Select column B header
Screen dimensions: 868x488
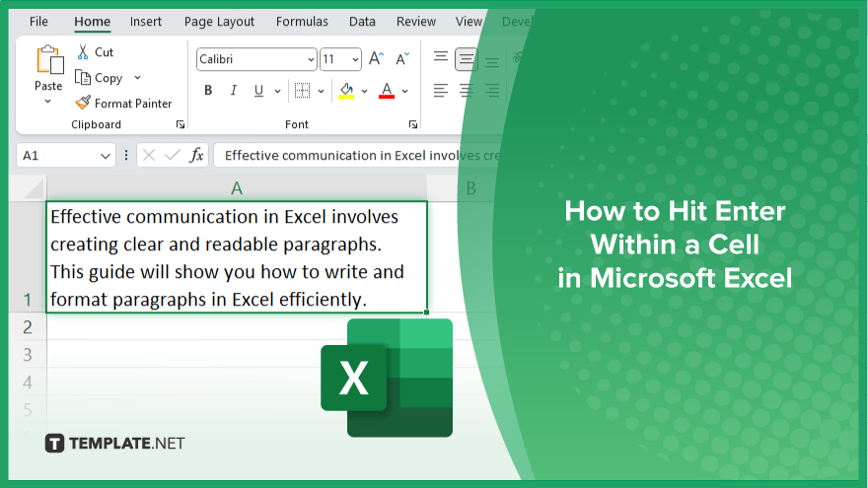[470, 188]
